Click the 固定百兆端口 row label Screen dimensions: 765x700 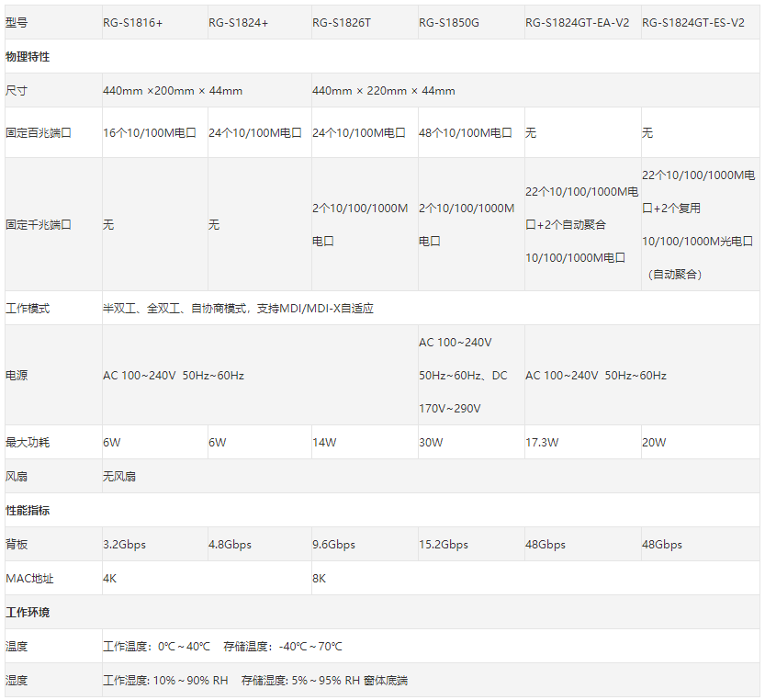click(39, 133)
